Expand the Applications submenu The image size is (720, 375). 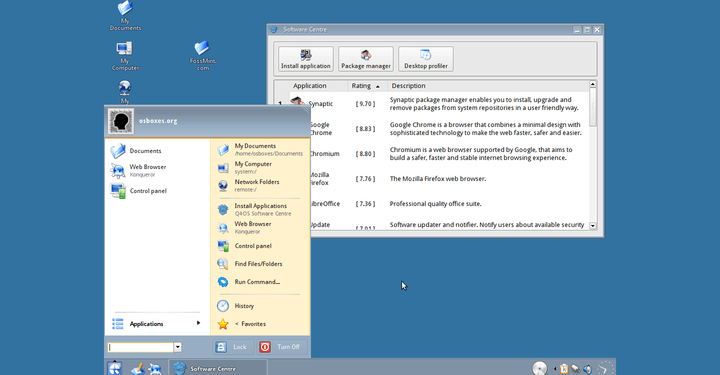tap(157, 324)
